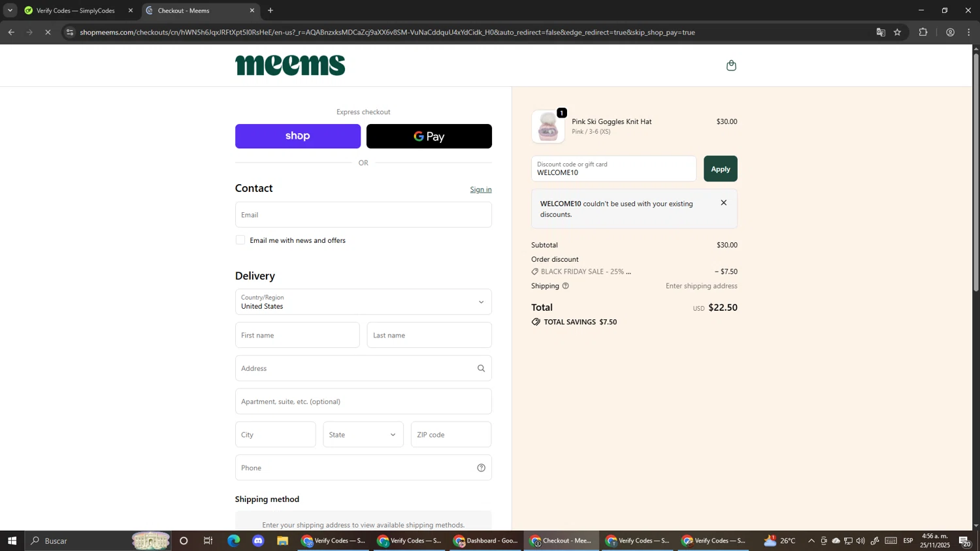Click the ZIP code field
Image resolution: width=980 pixels, height=551 pixels.
[451, 435]
